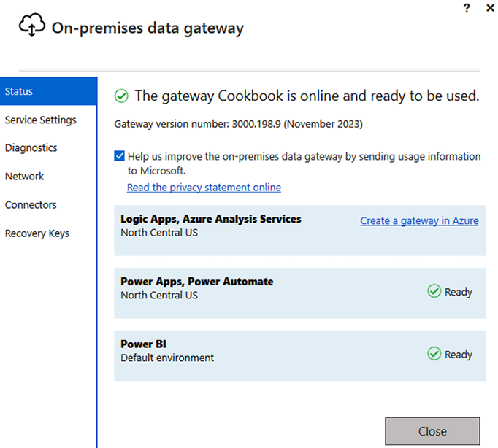This screenshot has width=498, height=448.
Task: Click the Ready checkmark for Power Apps
Action: pos(434,291)
